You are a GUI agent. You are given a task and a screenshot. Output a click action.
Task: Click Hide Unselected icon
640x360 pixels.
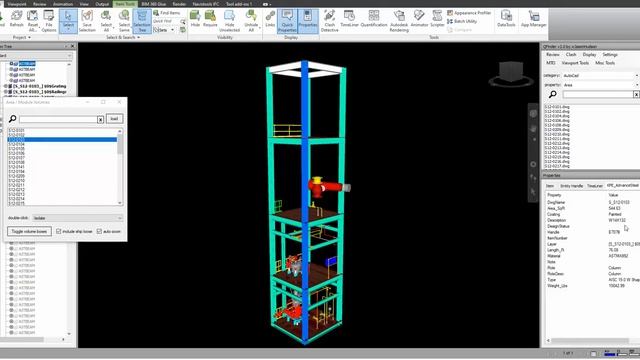[x=229, y=21]
